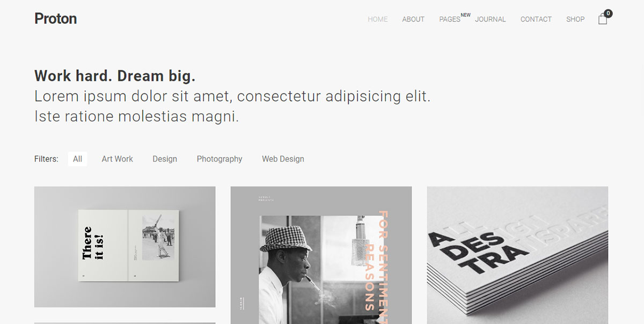The height and width of the screenshot is (324, 644).
Task: Open the Pages menu
Action: click(x=450, y=19)
